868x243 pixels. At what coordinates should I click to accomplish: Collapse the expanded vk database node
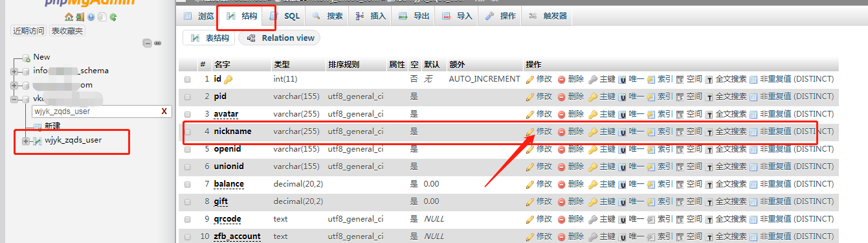click(14, 99)
